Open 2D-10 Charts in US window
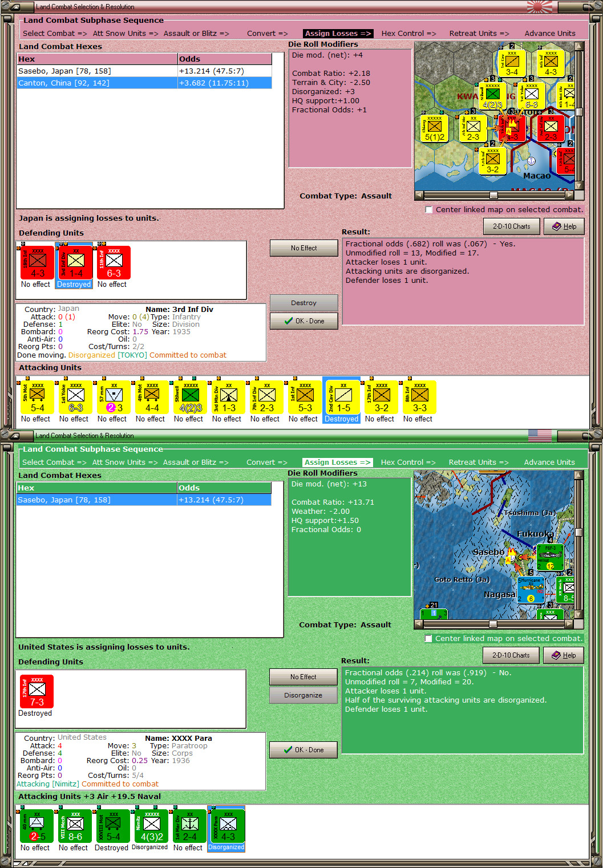 511,655
